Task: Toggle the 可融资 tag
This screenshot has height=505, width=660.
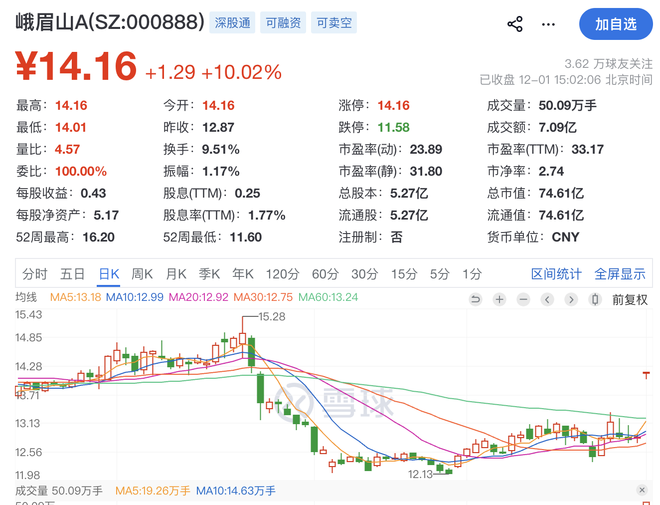Action: pos(283,23)
